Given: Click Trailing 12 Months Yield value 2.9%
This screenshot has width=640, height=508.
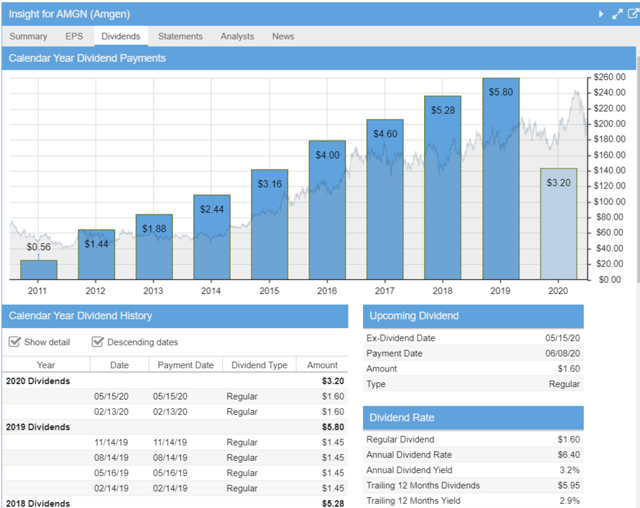Looking at the screenshot, I should point(569,501).
